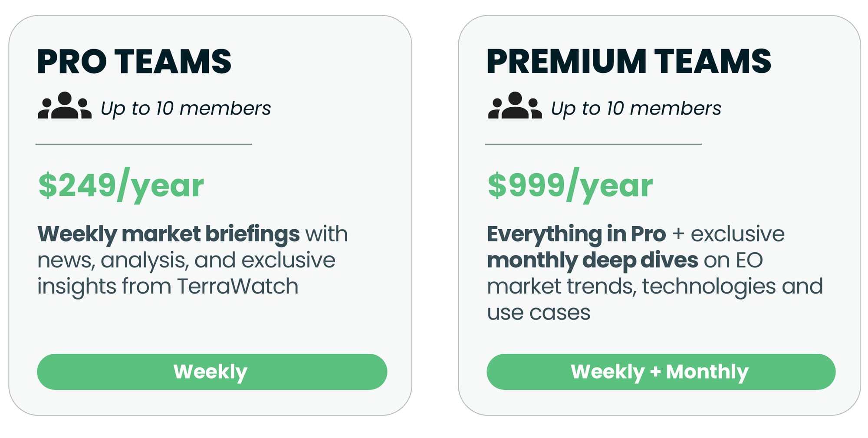Click 'market trends, technologies and' line
The width and height of the screenshot is (868, 438).
655,287
